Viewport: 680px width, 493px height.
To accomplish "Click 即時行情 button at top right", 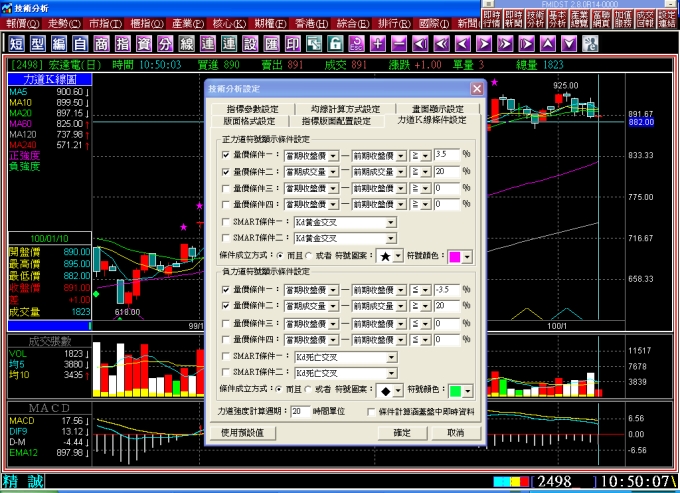I will pos(492,19).
